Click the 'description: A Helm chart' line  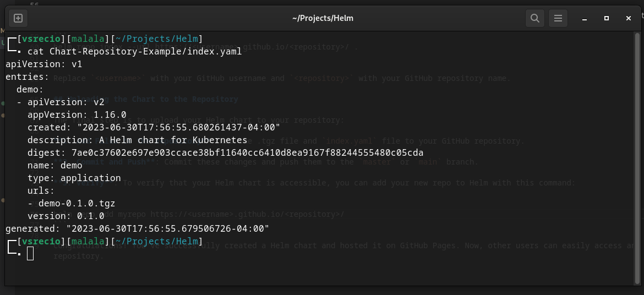(x=137, y=140)
